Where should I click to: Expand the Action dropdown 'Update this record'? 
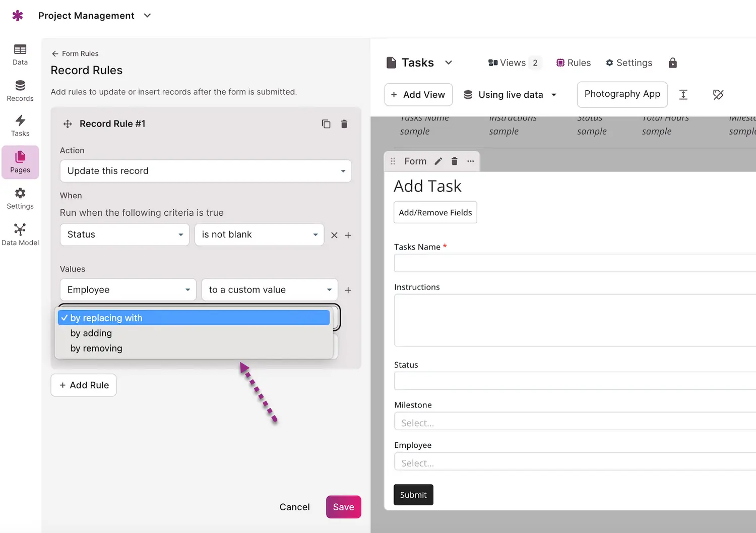coord(206,171)
